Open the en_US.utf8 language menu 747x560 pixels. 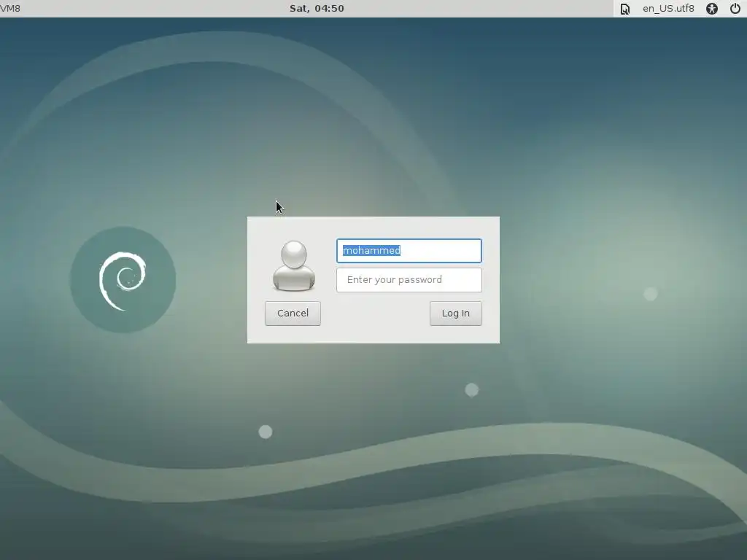(x=668, y=9)
